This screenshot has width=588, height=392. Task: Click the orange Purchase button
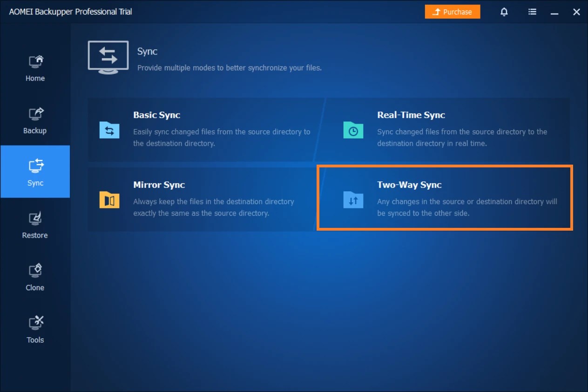[453, 12]
